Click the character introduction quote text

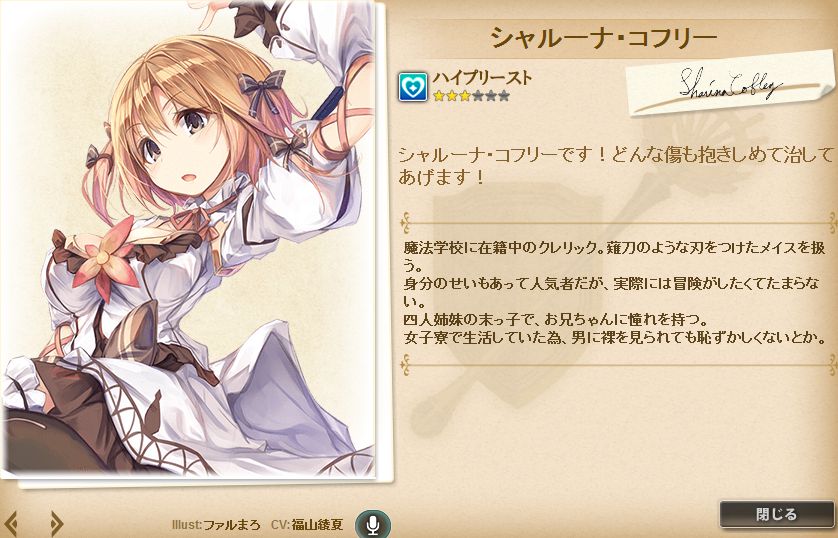(616, 165)
